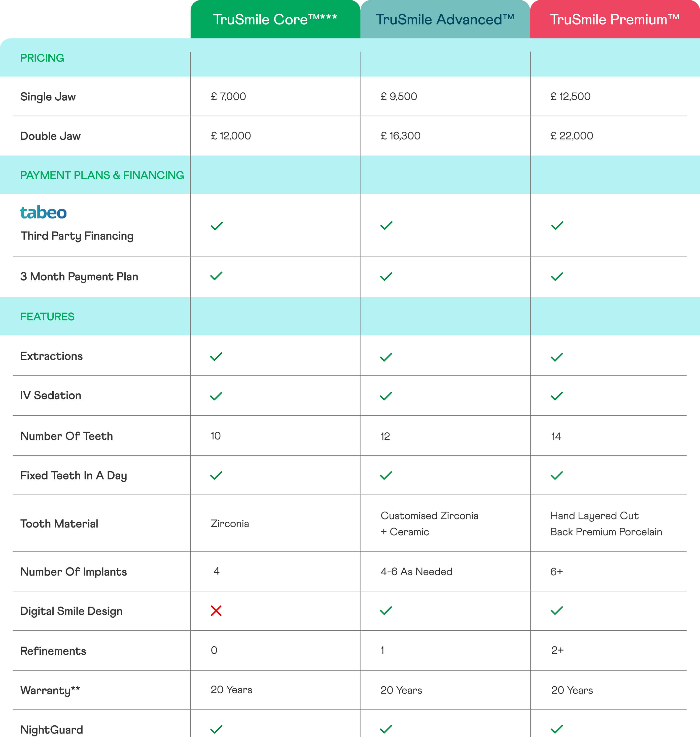
Task: Click the PRICING section heading
Action: pos(42,58)
